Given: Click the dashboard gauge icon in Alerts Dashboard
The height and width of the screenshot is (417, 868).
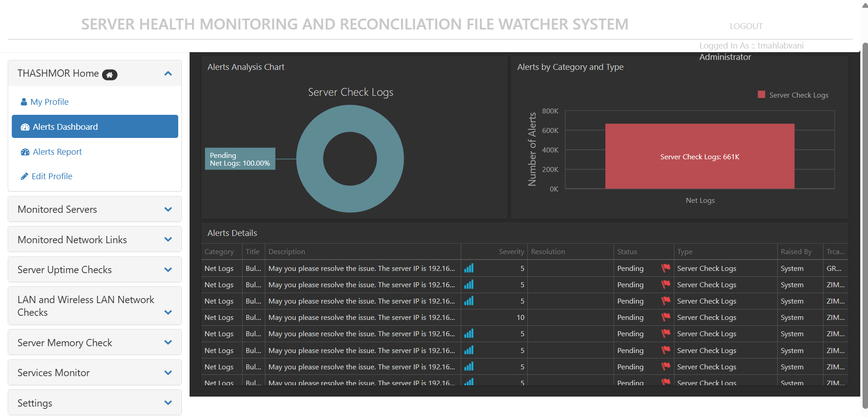Looking at the screenshot, I should [x=25, y=127].
